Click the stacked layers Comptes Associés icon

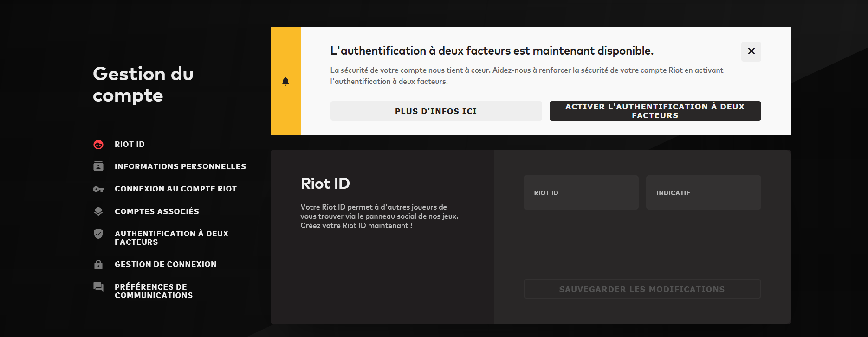[98, 211]
